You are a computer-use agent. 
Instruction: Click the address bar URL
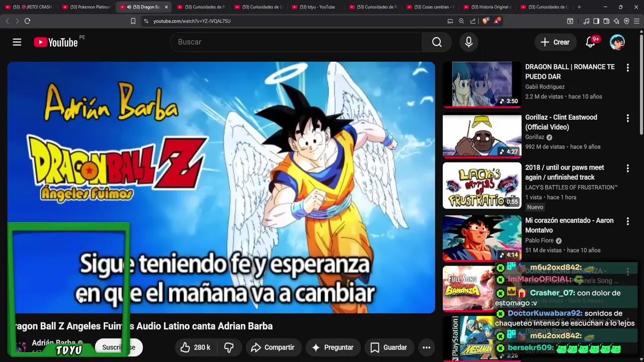(192, 21)
